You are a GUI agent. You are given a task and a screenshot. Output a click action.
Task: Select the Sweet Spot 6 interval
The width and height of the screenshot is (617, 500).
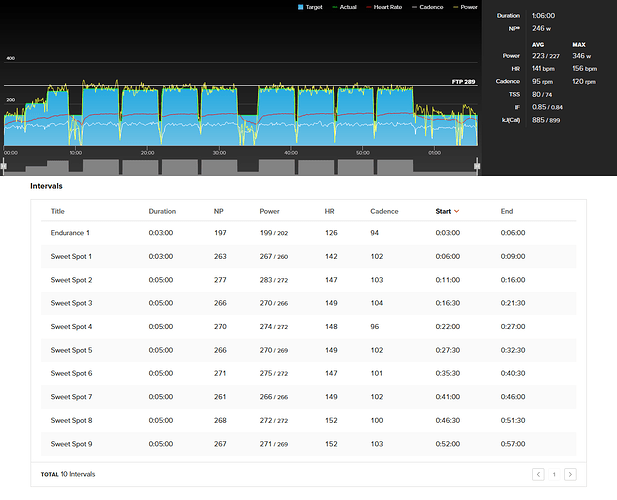tap(308, 373)
